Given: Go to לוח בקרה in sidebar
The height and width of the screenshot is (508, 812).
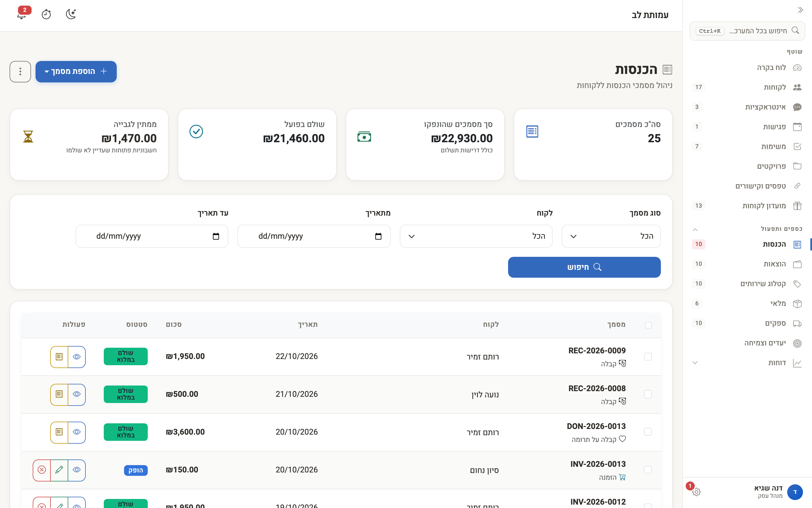Looking at the screenshot, I should coord(747,67).
